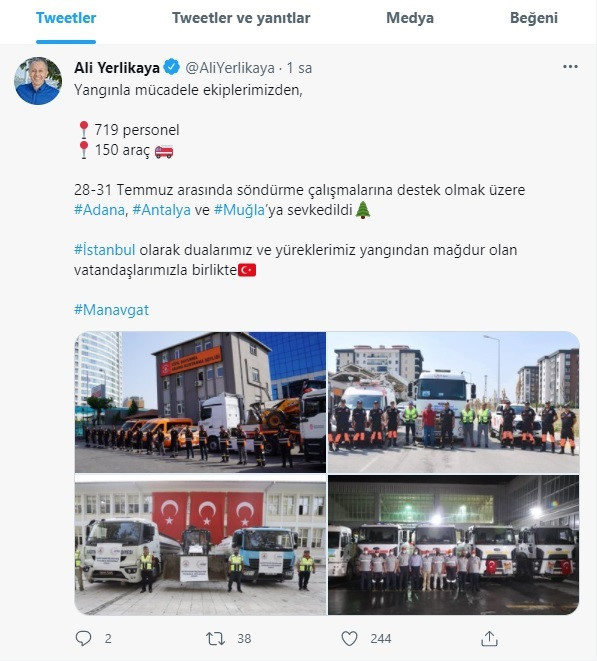Select the Tweetler tab
This screenshot has height=661, width=597.
click(66, 18)
